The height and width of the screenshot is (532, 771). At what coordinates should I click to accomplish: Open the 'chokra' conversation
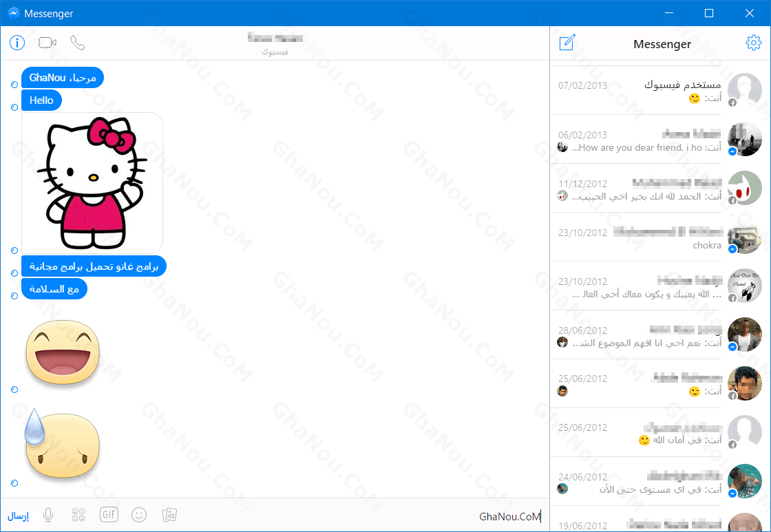(x=660, y=237)
